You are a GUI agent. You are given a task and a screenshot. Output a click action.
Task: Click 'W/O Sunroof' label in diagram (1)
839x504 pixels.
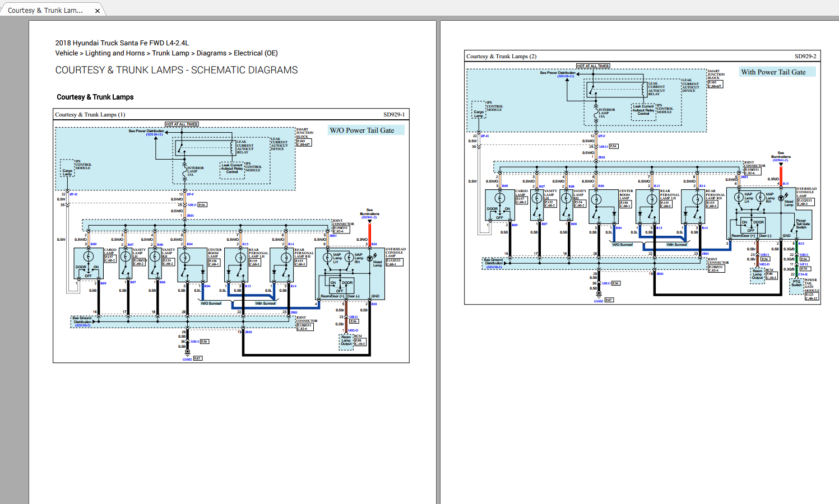coord(211,303)
